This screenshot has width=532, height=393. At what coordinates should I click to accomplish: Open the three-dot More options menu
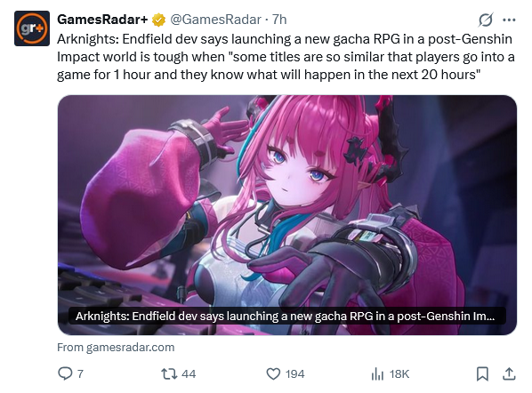point(509,20)
